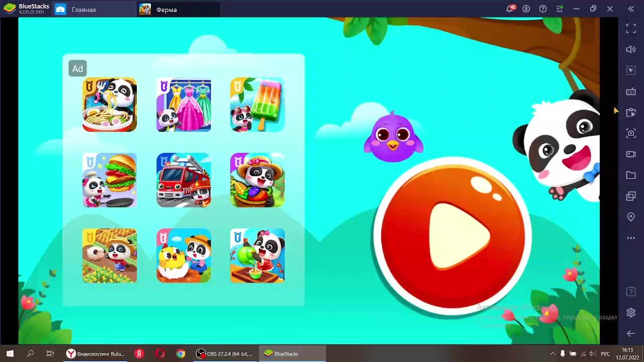Open the media folder icon in sidebar
Image resolution: width=644 pixels, height=362 pixels.
coord(631,175)
